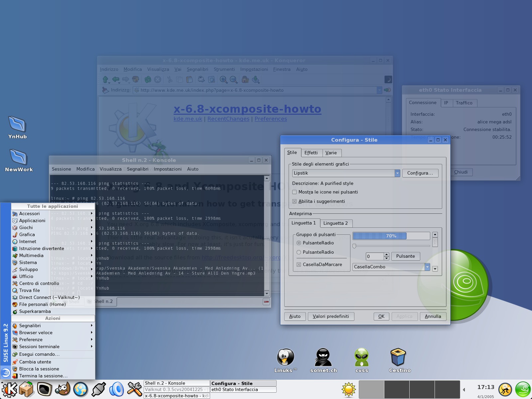The height and width of the screenshot is (399, 532).
Task: Switch to the Varie tab
Action: (331, 153)
